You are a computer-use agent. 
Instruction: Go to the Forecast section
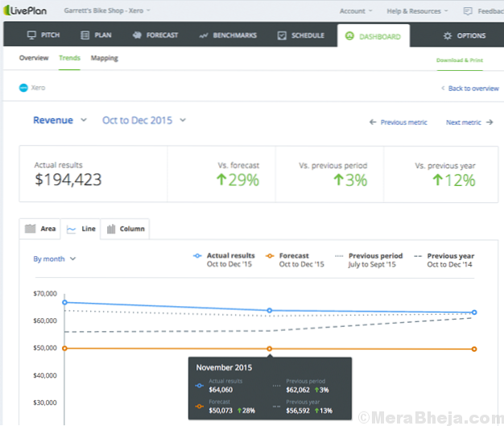[155, 35]
